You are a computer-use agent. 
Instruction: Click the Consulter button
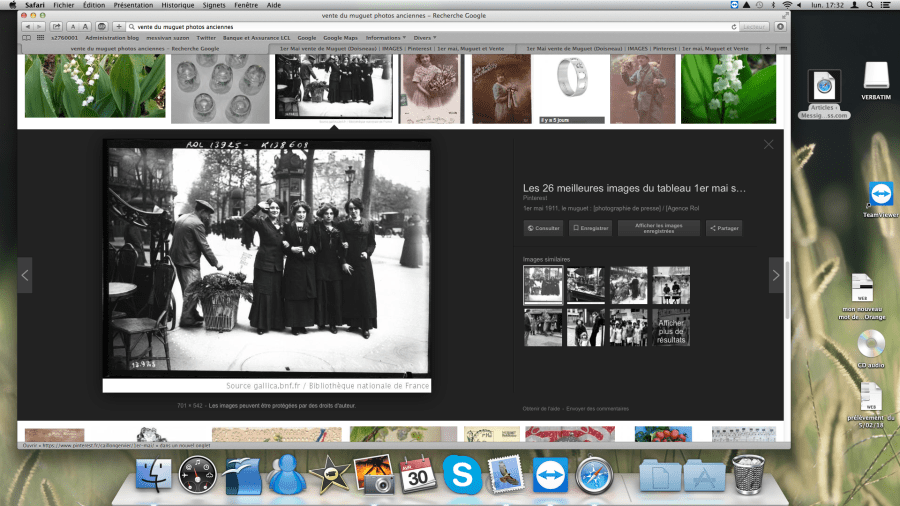coord(544,228)
